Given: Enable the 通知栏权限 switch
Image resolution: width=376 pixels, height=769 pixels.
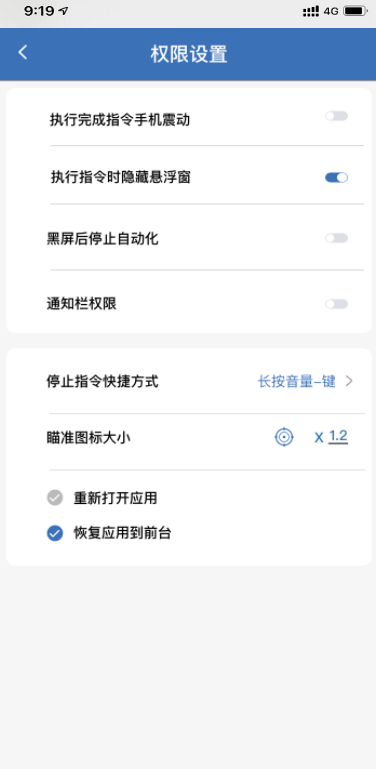Looking at the screenshot, I should 336,304.
